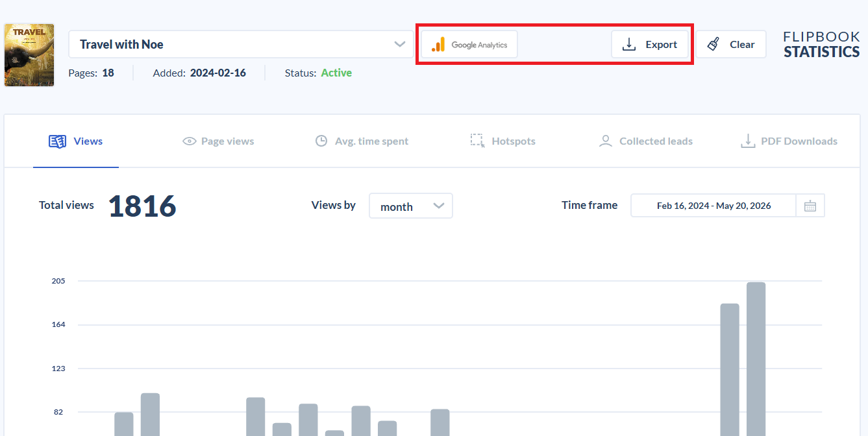Click the flipbook cover thumbnail

(29, 55)
